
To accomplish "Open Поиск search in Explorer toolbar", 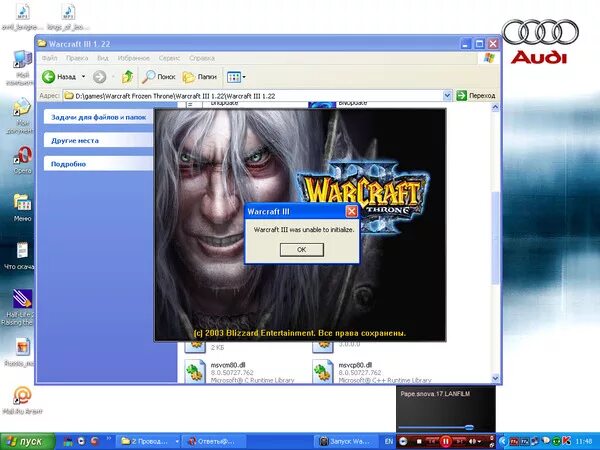I will (158, 77).
